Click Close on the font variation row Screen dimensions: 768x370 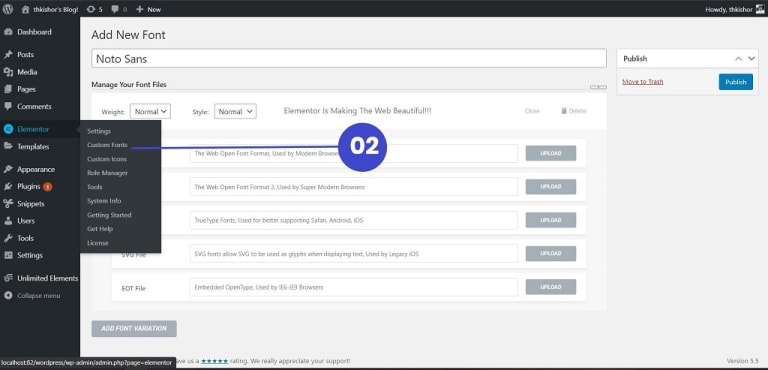click(x=532, y=111)
